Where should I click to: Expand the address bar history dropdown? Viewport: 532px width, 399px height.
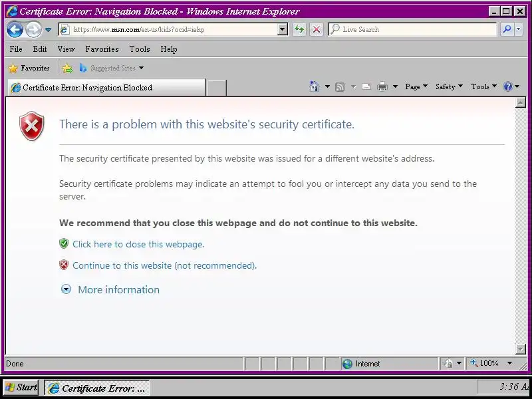[x=282, y=29]
